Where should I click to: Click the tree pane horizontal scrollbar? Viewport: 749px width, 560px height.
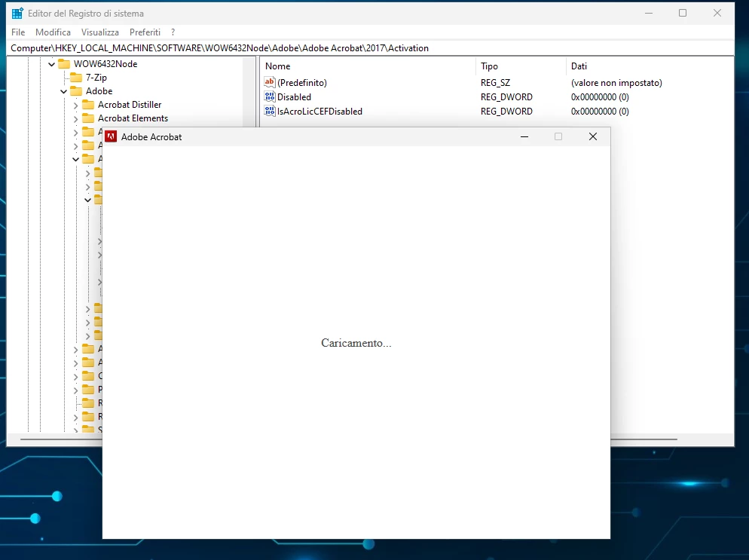click(x=61, y=439)
